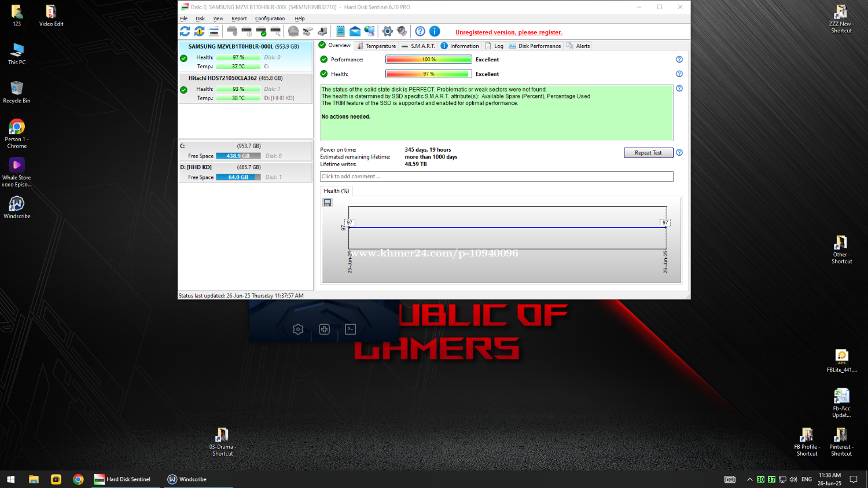
Task: Click the tray volume speaker icon
Action: [x=793, y=479]
